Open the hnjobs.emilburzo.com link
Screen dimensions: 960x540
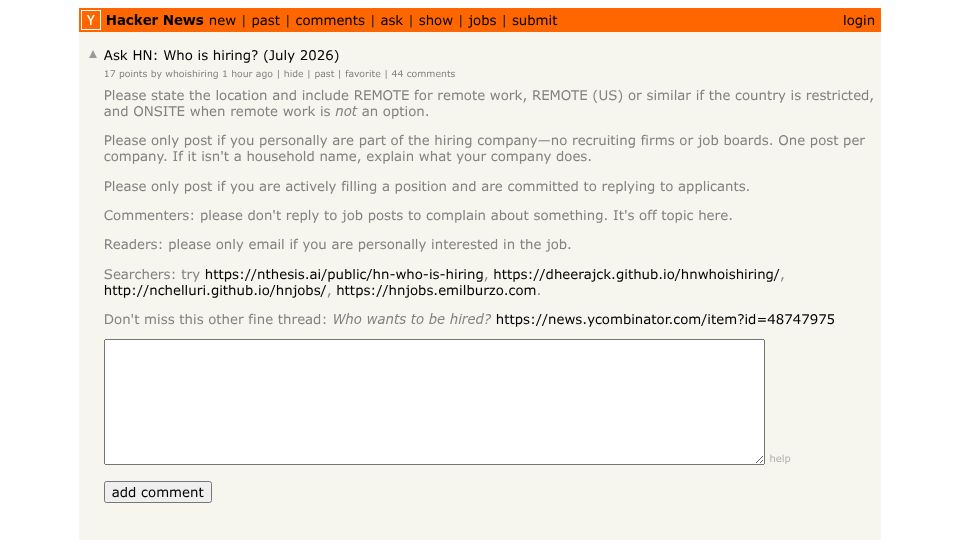pos(436,290)
